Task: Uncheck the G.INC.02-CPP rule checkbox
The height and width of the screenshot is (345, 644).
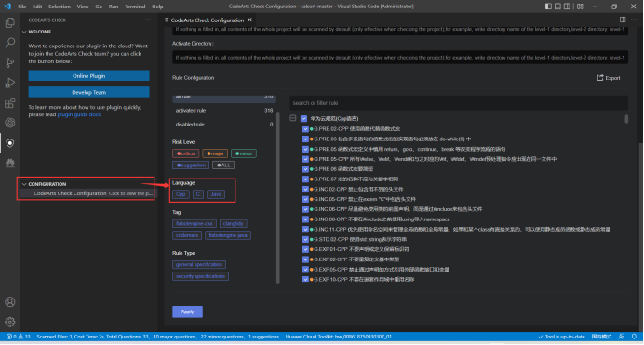Action: coord(305,189)
